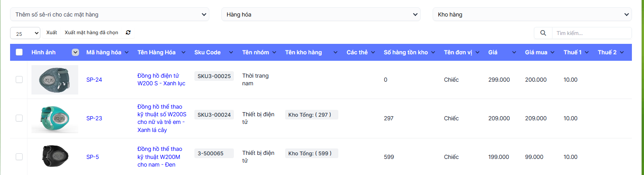Click the refresh table icon
Screen dimensions: 644x175
point(128,33)
